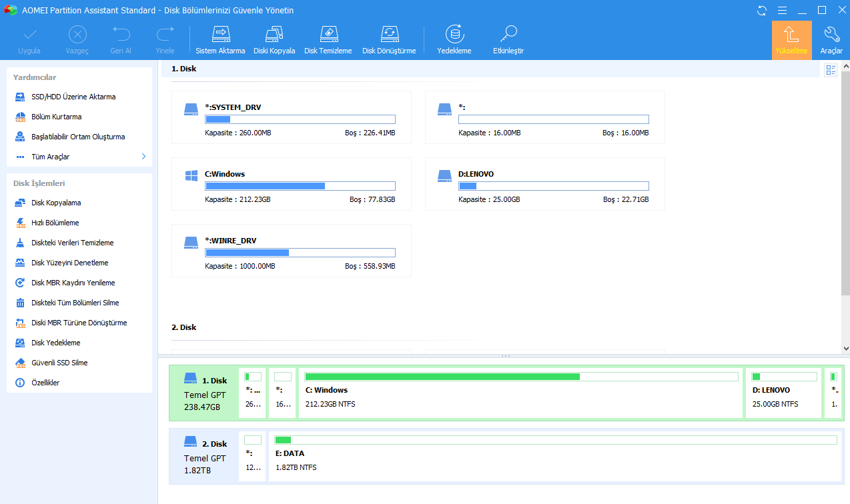Open Özellikler in Disk İşlemleri
Viewport: 850px width, 504px height.
(x=45, y=383)
